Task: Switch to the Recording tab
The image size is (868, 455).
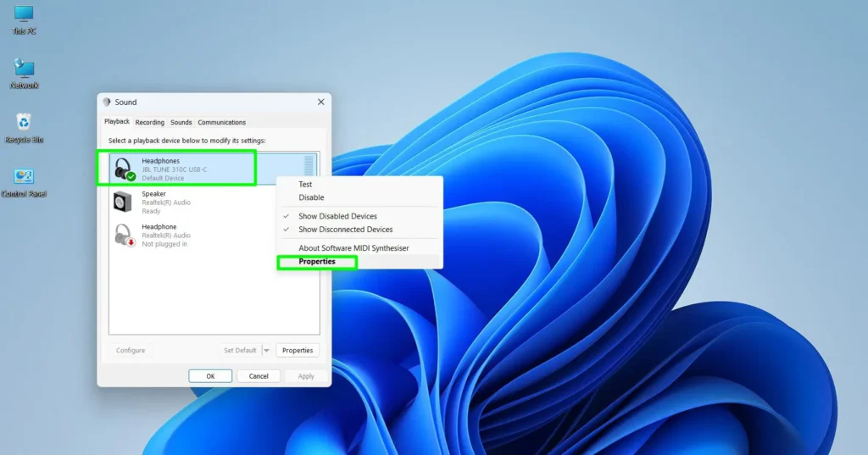Action: pyautogui.click(x=149, y=122)
